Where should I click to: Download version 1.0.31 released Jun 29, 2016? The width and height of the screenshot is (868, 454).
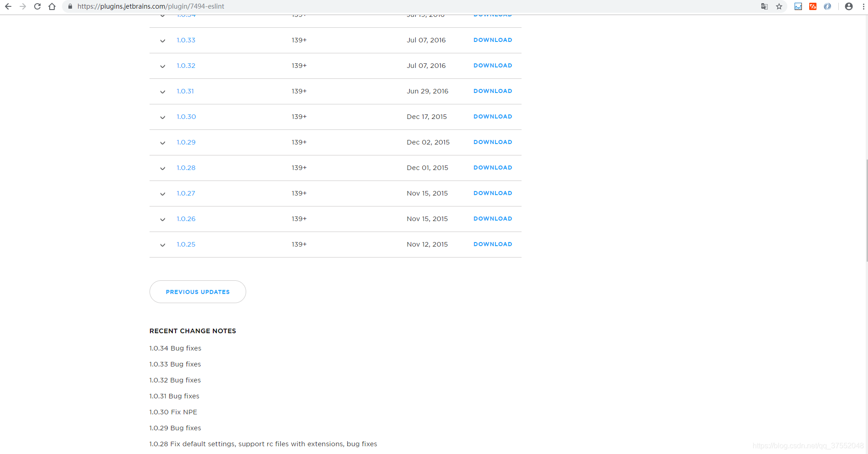(x=493, y=91)
